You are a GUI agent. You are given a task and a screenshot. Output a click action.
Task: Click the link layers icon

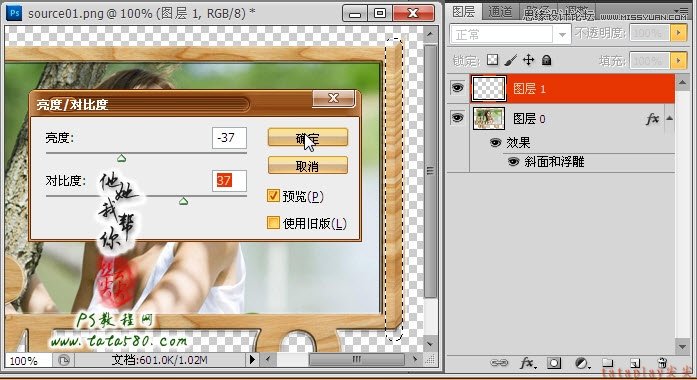pos(499,363)
